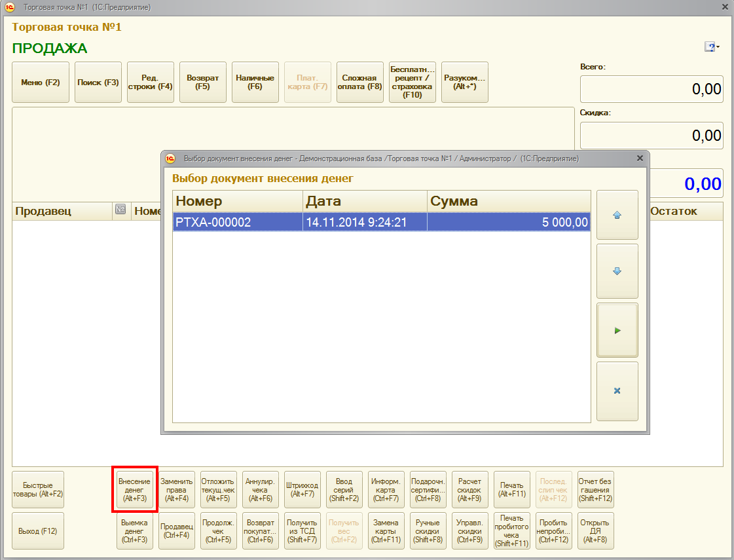Open Быстрые товары (Alt+F2)

(x=38, y=490)
